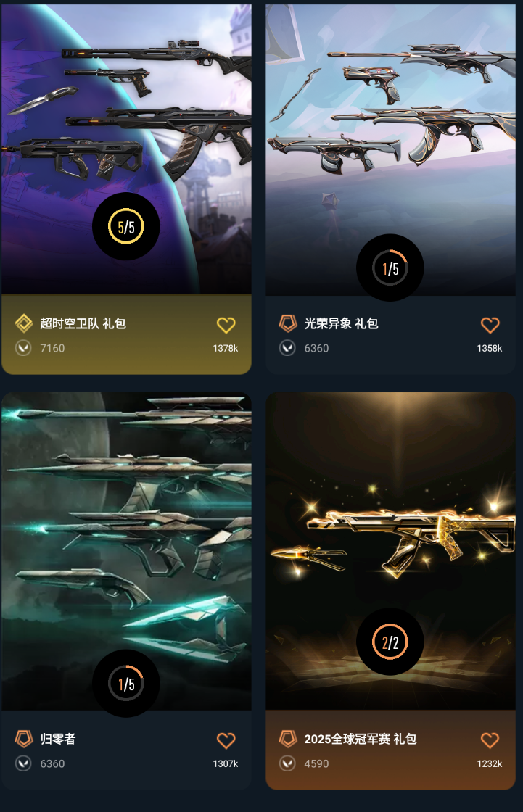
Task: Open the 光荣异象 礼包 title
Action: coord(341,323)
